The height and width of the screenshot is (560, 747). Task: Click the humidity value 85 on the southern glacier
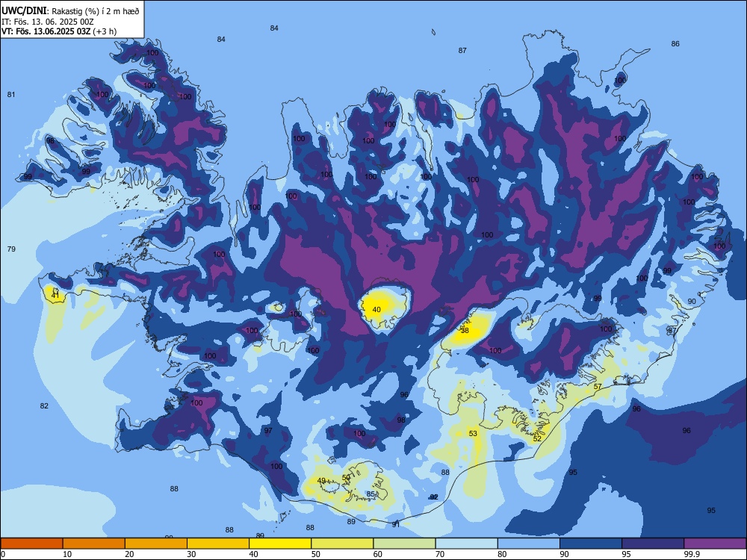pos(371,494)
